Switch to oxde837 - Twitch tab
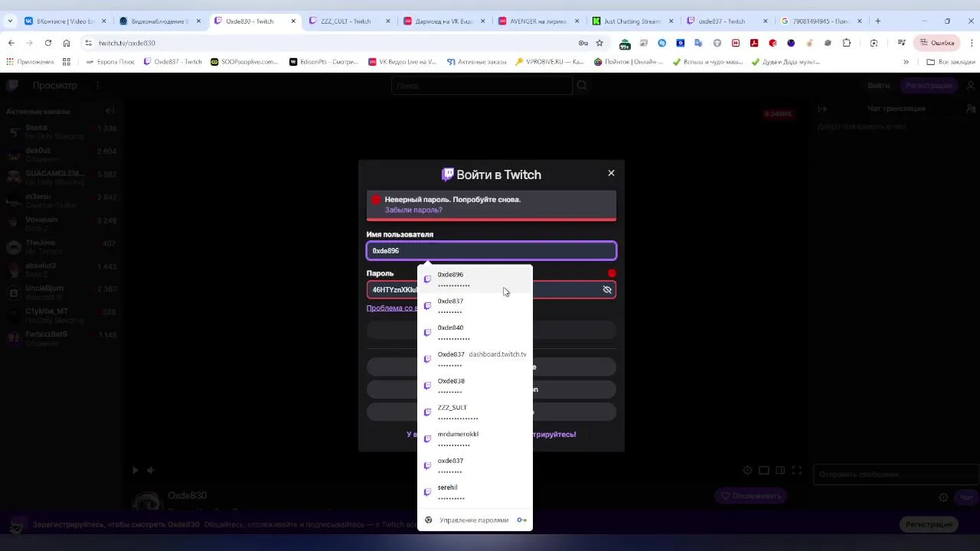 coord(729,21)
